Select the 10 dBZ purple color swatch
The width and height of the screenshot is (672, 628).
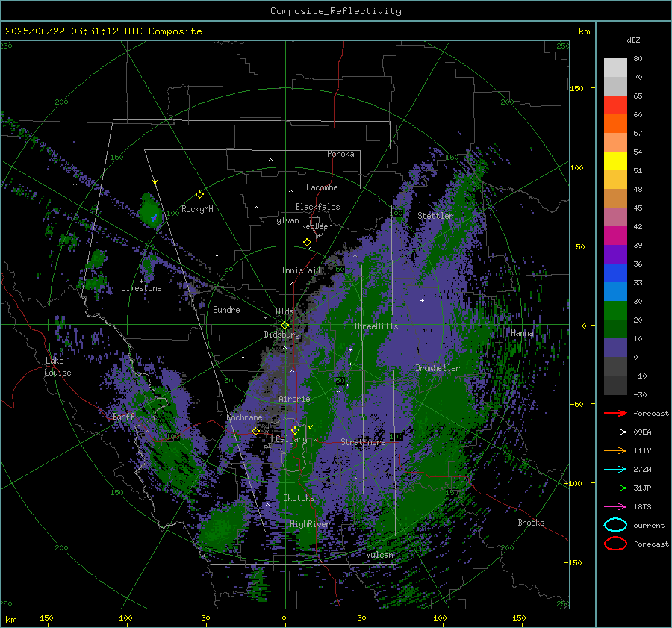[615, 348]
